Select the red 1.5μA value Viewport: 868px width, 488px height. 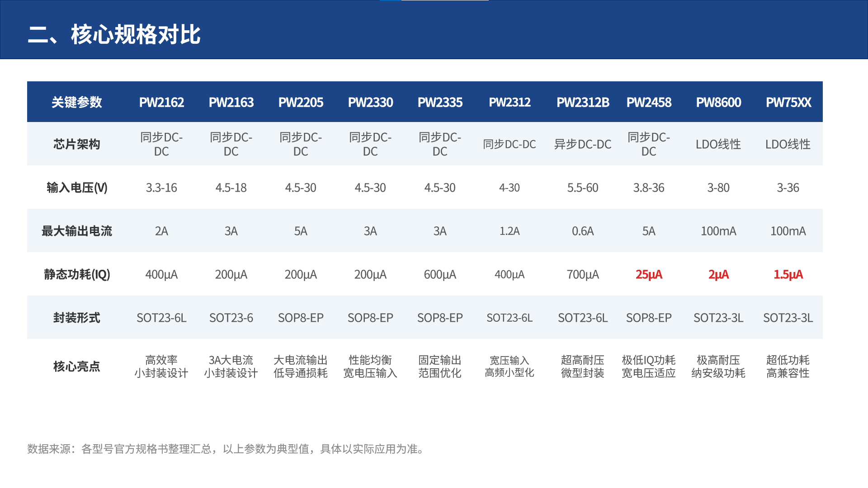788,274
